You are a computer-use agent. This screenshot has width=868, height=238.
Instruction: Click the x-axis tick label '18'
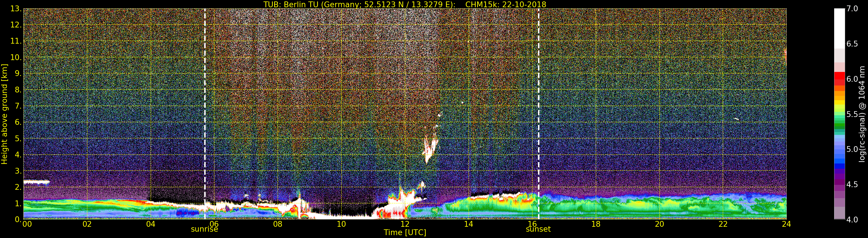pos(596,224)
